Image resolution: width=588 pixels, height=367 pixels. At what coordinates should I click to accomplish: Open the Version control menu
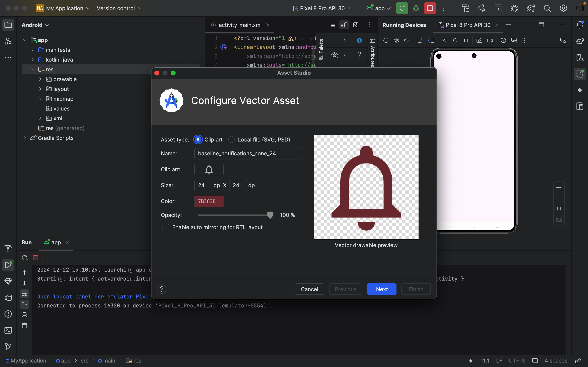[119, 8]
